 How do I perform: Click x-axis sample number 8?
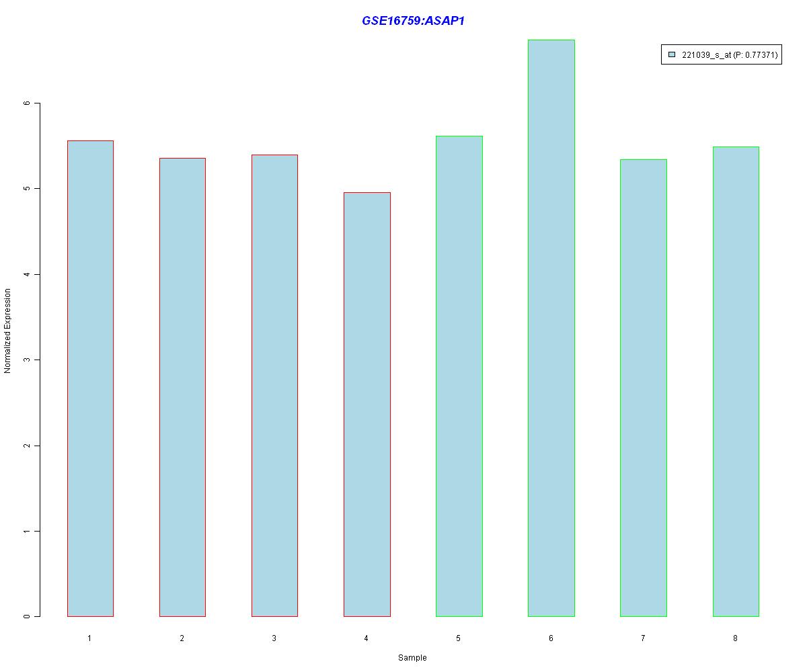click(736, 638)
